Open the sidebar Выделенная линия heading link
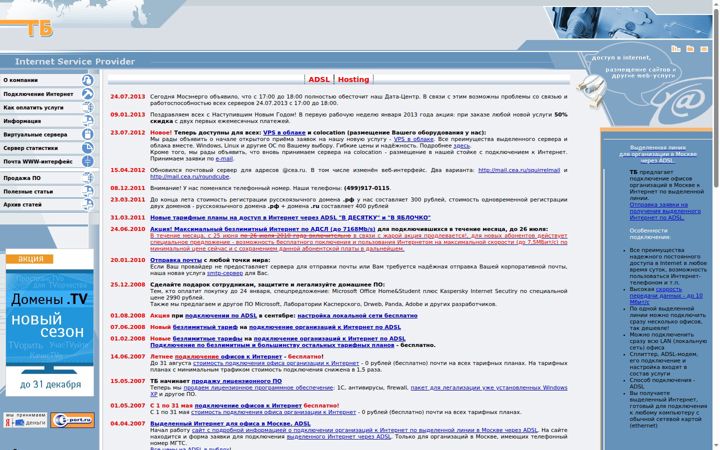 point(658,154)
